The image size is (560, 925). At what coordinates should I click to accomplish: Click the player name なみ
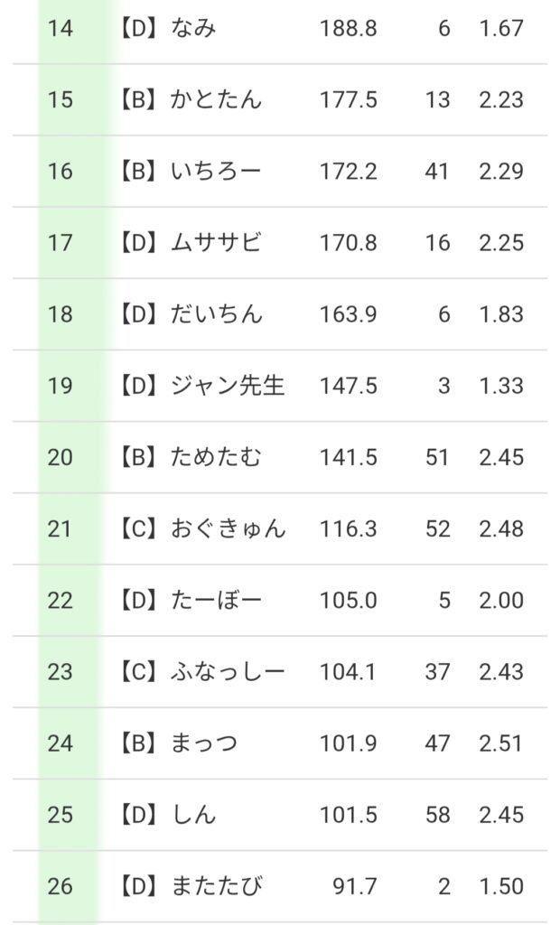pos(193,29)
